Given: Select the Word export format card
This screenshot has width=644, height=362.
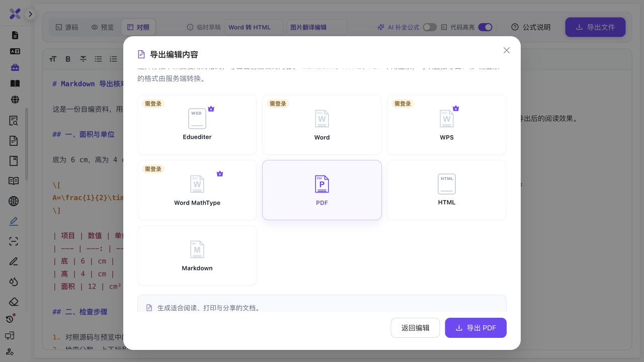Looking at the screenshot, I should tap(322, 125).
